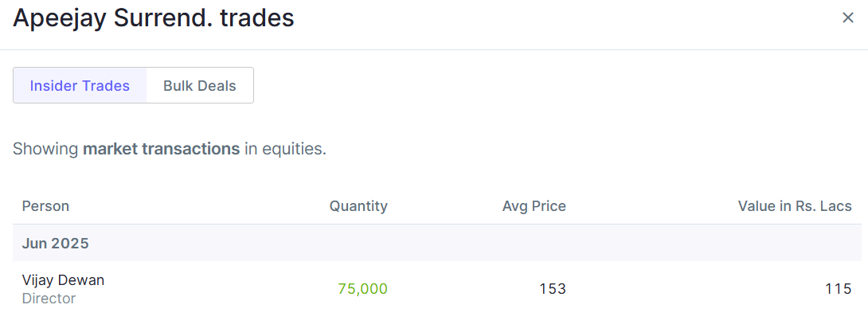The height and width of the screenshot is (328, 868).
Task: Switch to the Insider Trades tab
Action: [80, 86]
